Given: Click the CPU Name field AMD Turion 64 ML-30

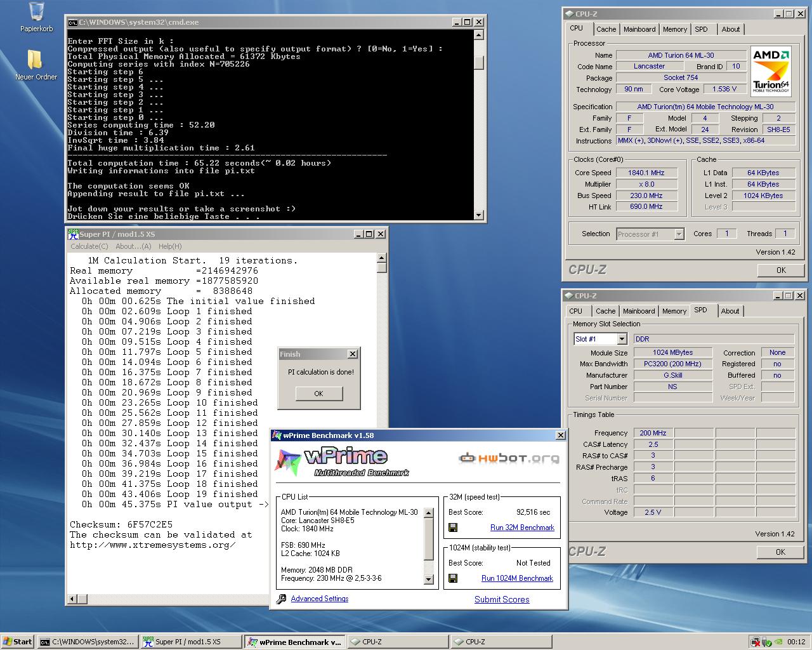Looking at the screenshot, I should coord(681,55).
